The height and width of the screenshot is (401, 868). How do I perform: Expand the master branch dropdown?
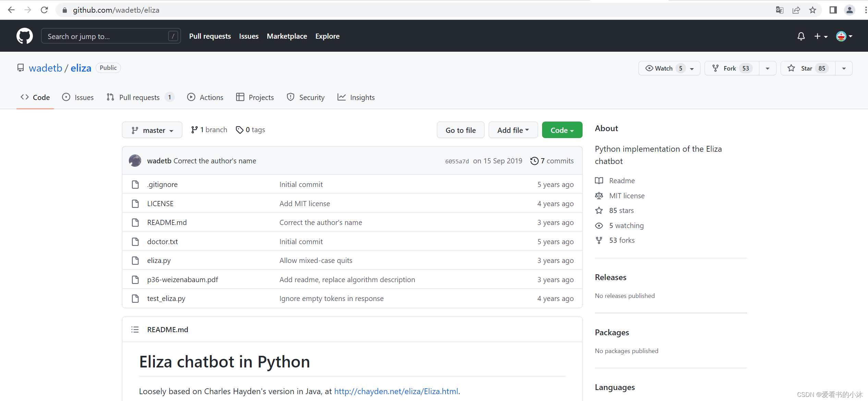[152, 130]
